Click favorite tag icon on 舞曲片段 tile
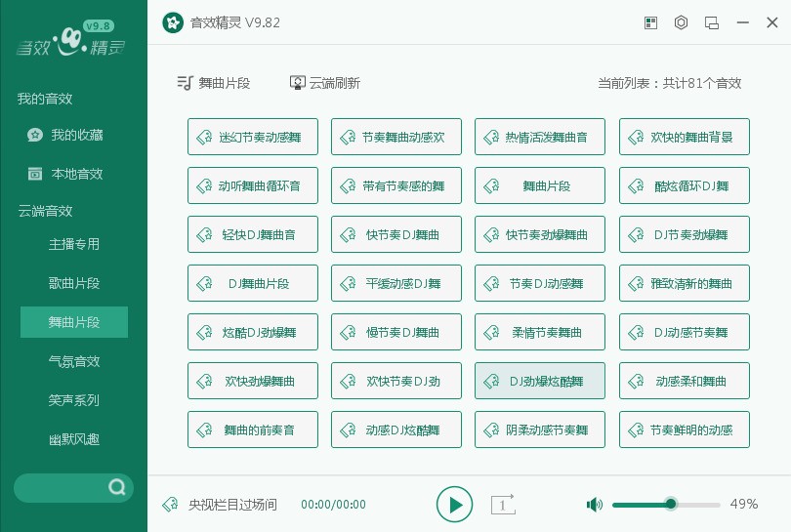Image resolution: width=791 pixels, height=532 pixels. pyautogui.click(x=491, y=186)
